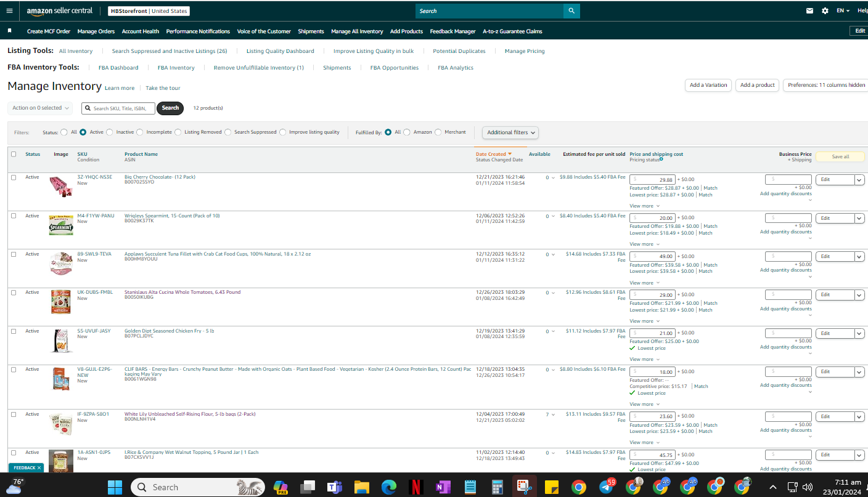868x497 pixels.
Task: Check the White Lily Flour row checkbox
Action: 14,414
